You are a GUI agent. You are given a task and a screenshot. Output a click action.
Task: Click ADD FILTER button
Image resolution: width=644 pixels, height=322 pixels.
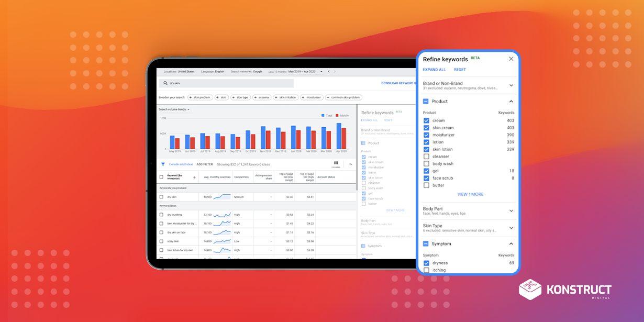point(205,164)
